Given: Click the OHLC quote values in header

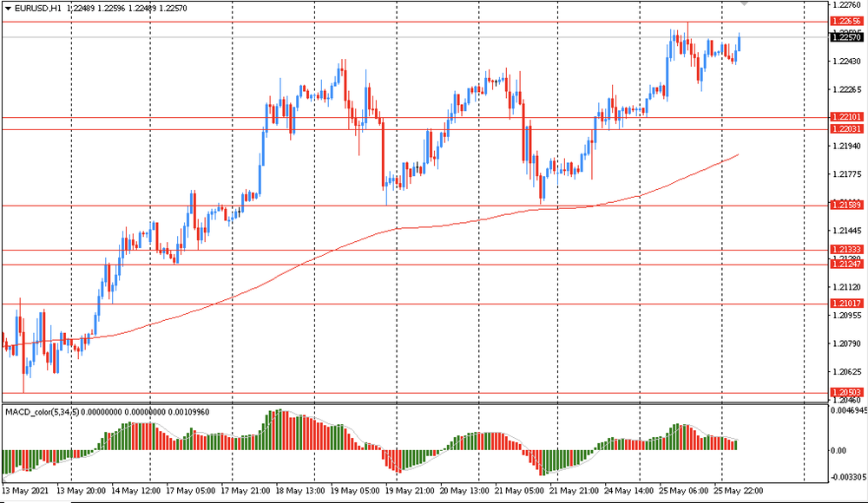Looking at the screenshot, I should click(127, 9).
